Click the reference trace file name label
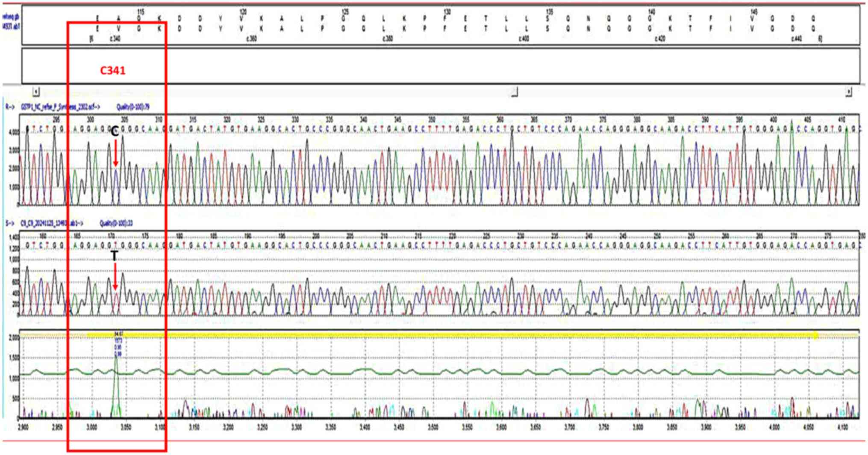 coord(60,107)
